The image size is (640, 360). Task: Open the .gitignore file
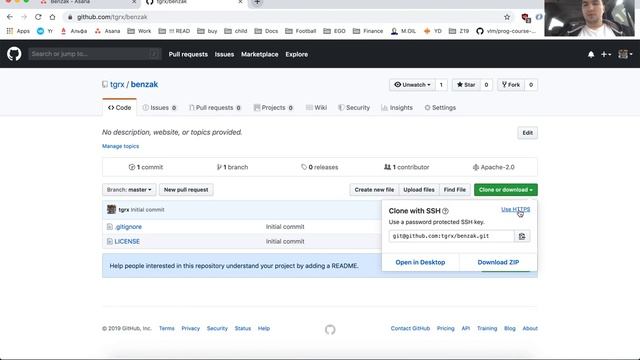click(128, 227)
